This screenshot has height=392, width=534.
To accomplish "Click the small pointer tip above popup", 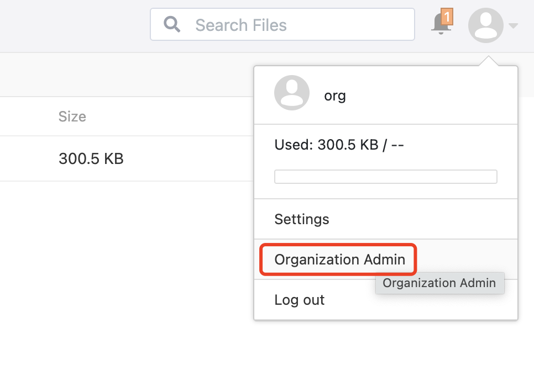I will (488, 61).
